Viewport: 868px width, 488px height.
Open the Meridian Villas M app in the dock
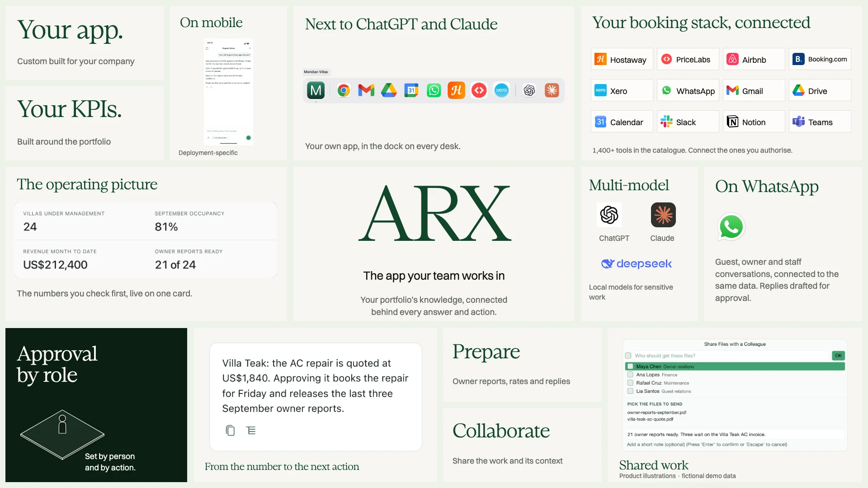click(x=316, y=91)
